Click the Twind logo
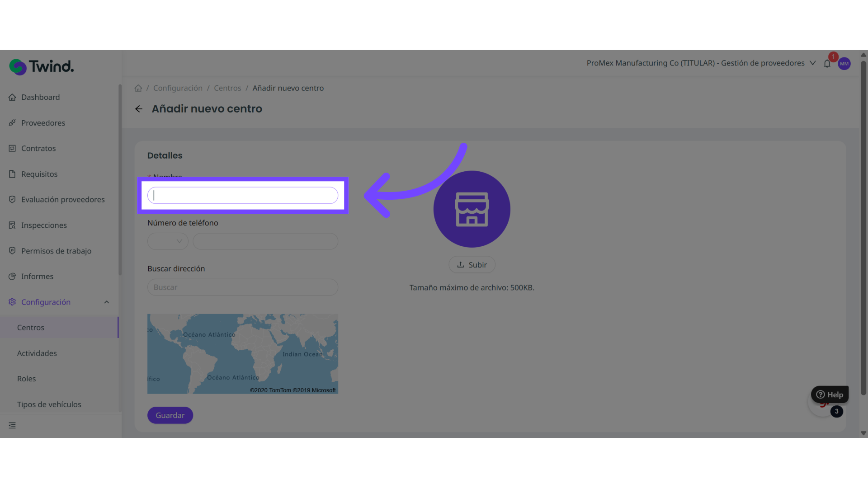The image size is (868, 488). [41, 66]
